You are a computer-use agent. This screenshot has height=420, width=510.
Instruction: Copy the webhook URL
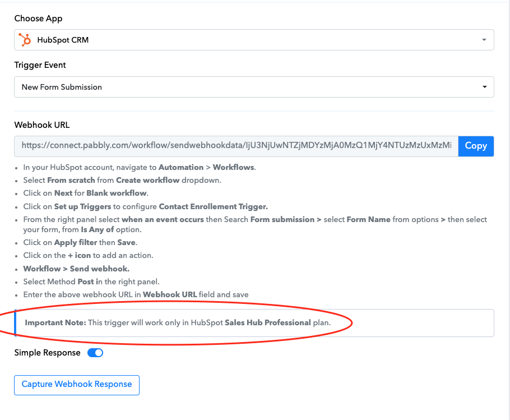coord(476,146)
